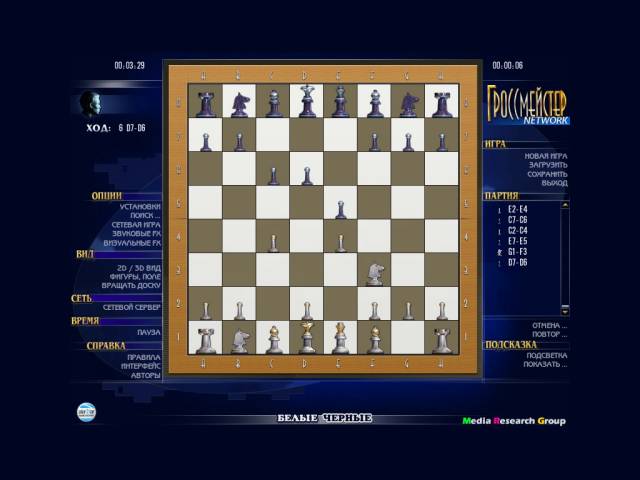Click the black knight on b8
Viewport: 640px width, 480px height.
pos(240,103)
